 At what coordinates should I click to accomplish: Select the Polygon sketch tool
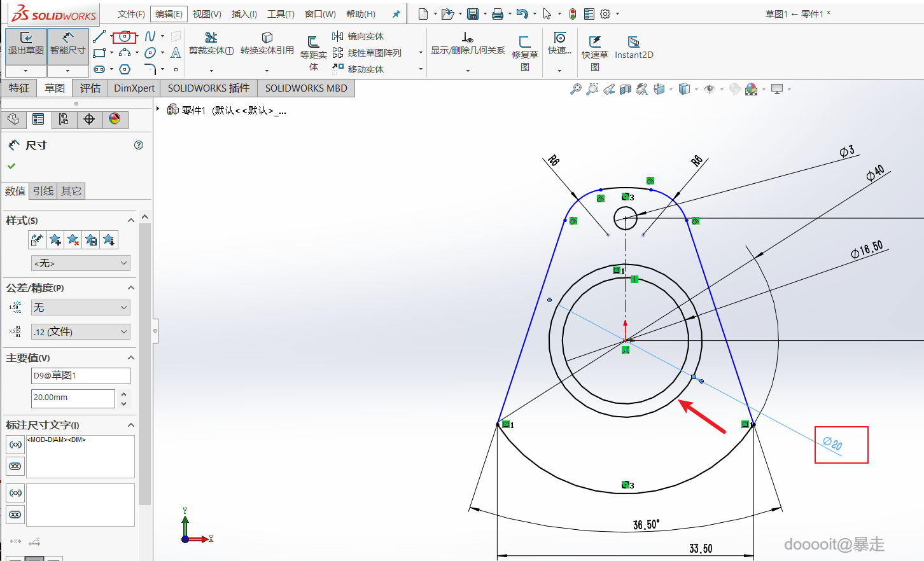tap(125, 69)
